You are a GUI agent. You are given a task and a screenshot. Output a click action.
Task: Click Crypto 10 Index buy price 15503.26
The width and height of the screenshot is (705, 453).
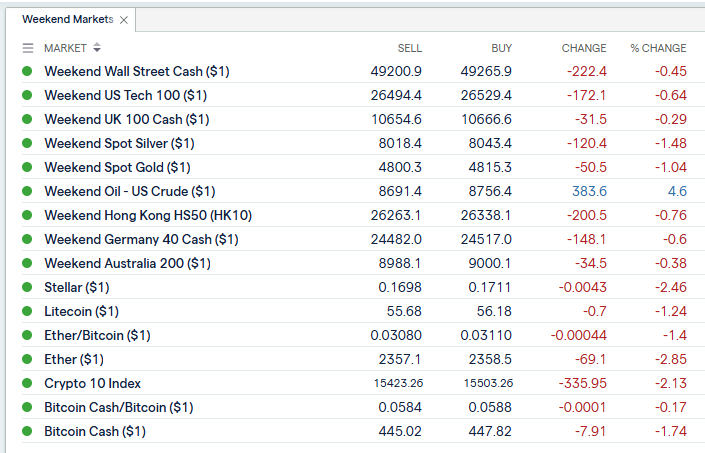pos(488,383)
